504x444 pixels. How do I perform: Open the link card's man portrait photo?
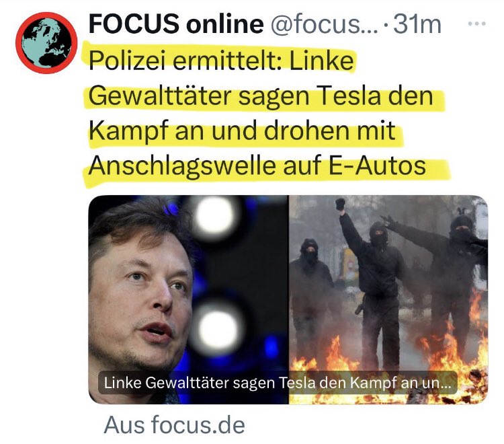point(188,299)
